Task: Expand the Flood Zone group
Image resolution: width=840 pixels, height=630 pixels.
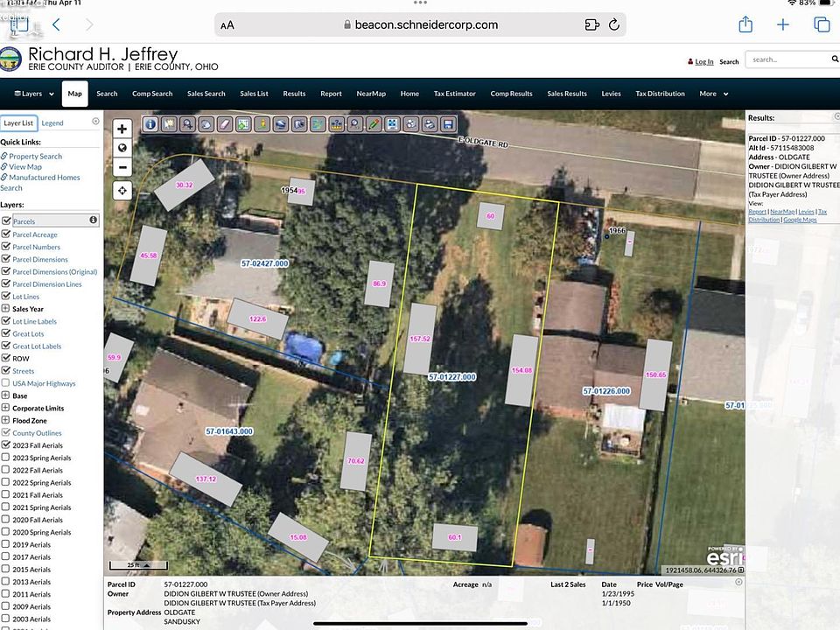Action: [x=5, y=420]
